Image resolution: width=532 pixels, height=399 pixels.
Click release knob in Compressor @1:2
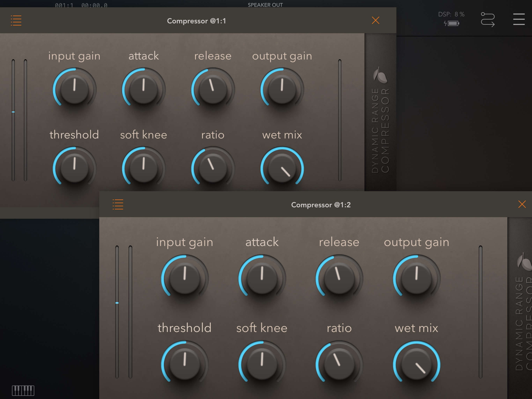click(339, 278)
